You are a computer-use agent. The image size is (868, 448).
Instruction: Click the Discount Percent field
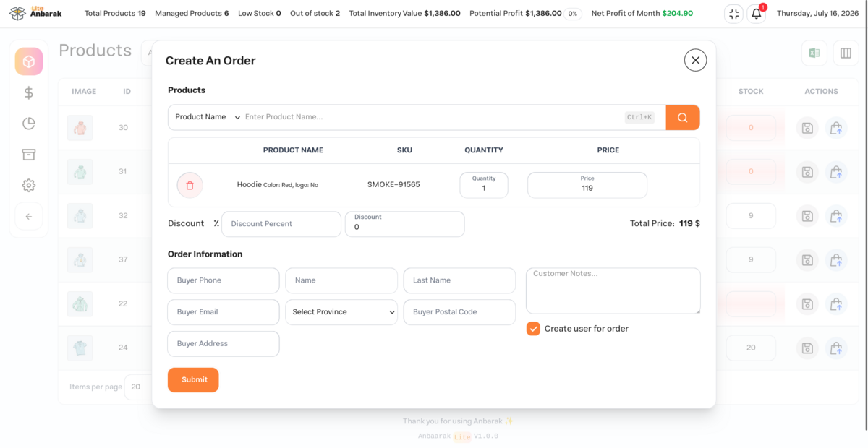pyautogui.click(x=281, y=224)
